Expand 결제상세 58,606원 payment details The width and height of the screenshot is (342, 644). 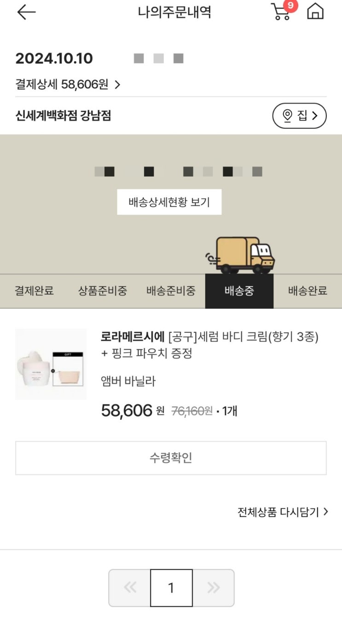click(x=68, y=85)
